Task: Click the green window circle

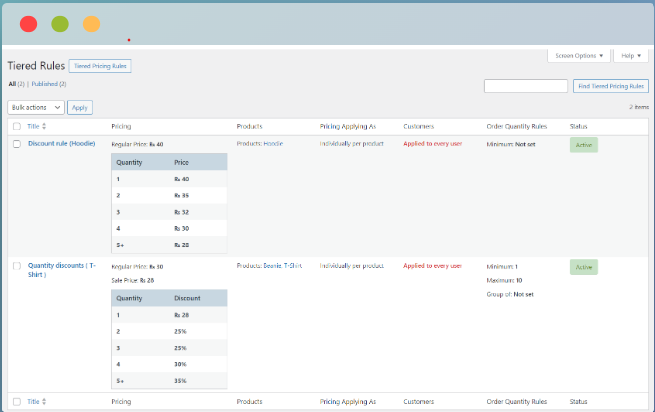Action: pos(60,24)
